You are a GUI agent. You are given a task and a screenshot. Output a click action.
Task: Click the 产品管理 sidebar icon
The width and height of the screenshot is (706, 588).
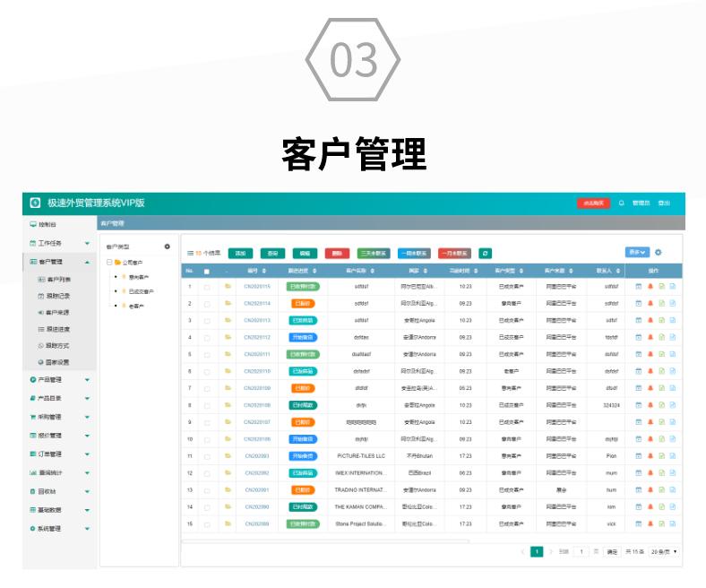pyautogui.click(x=33, y=380)
